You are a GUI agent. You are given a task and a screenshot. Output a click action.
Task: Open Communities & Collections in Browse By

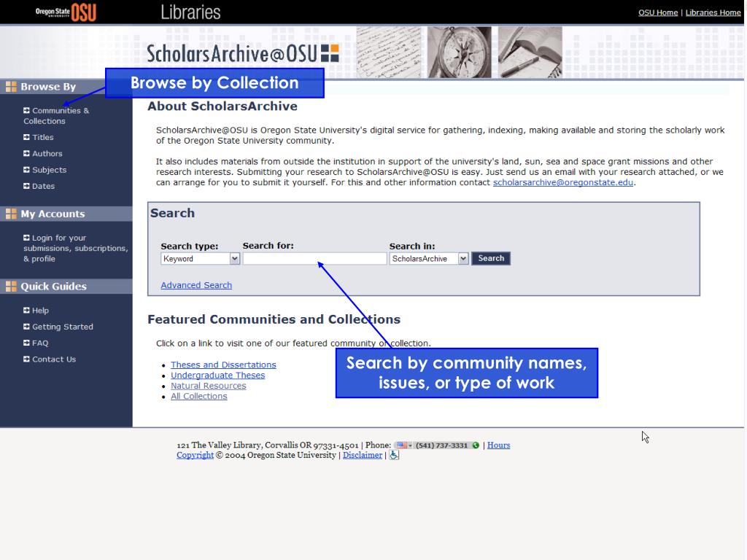pos(56,116)
